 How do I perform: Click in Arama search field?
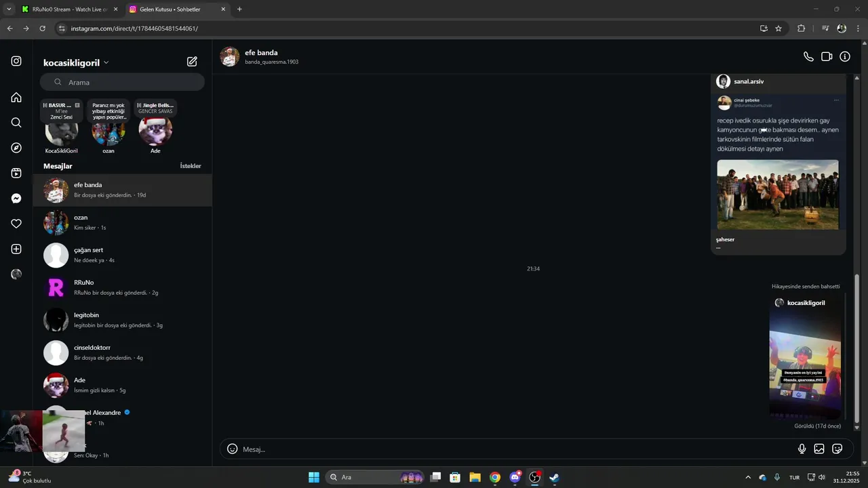122,82
